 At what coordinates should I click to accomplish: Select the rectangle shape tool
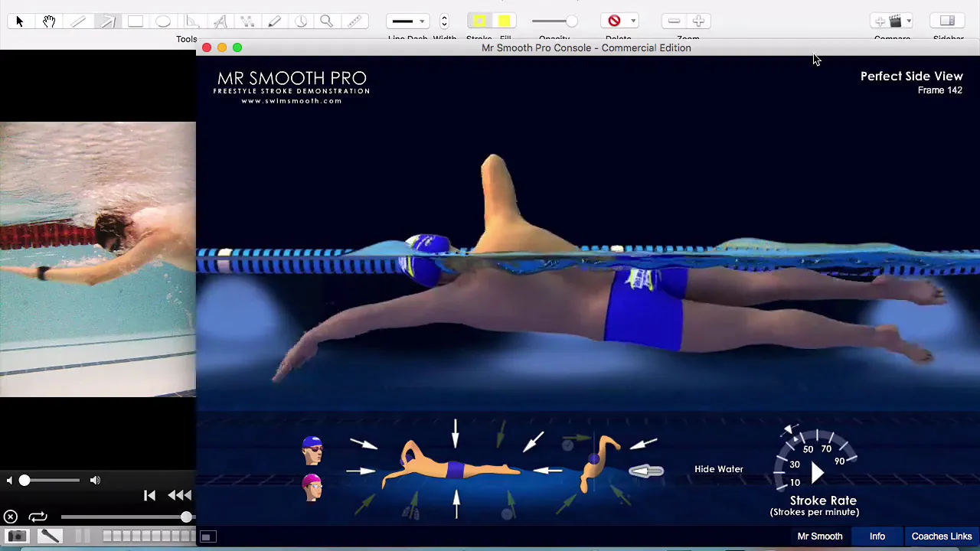[x=136, y=21]
